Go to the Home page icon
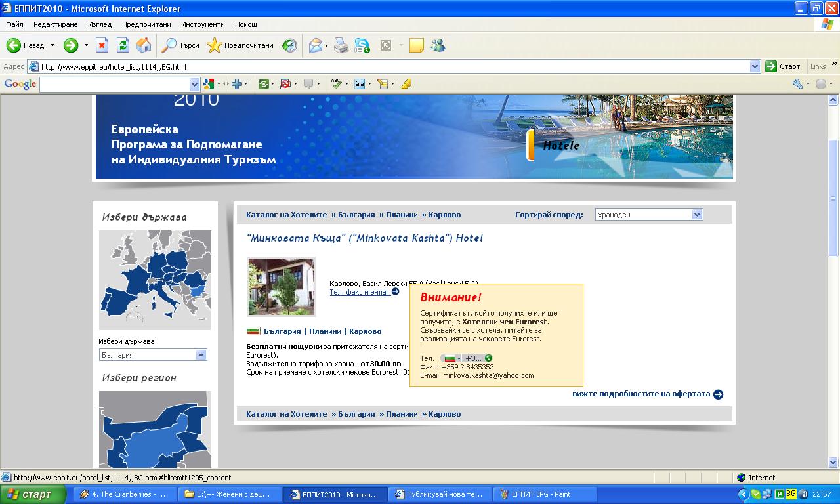The image size is (840, 504). coord(144,45)
